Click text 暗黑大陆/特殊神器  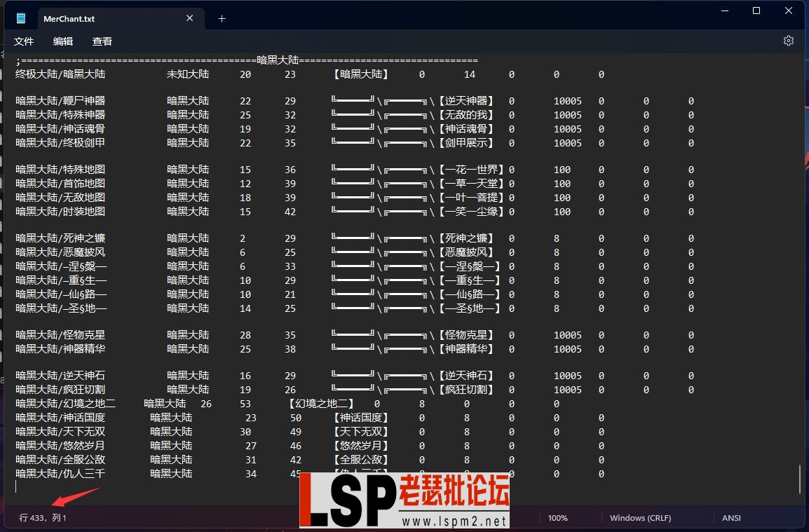point(60,114)
